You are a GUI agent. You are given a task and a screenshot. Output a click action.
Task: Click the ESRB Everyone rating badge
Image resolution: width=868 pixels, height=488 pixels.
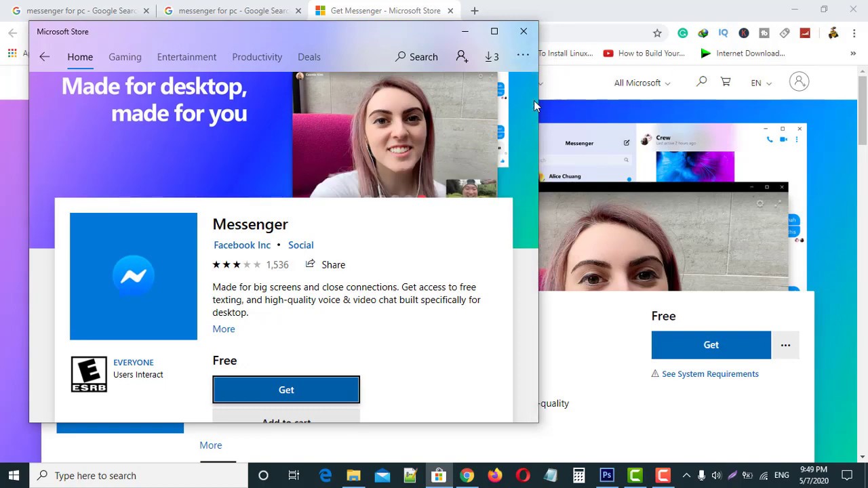(89, 374)
